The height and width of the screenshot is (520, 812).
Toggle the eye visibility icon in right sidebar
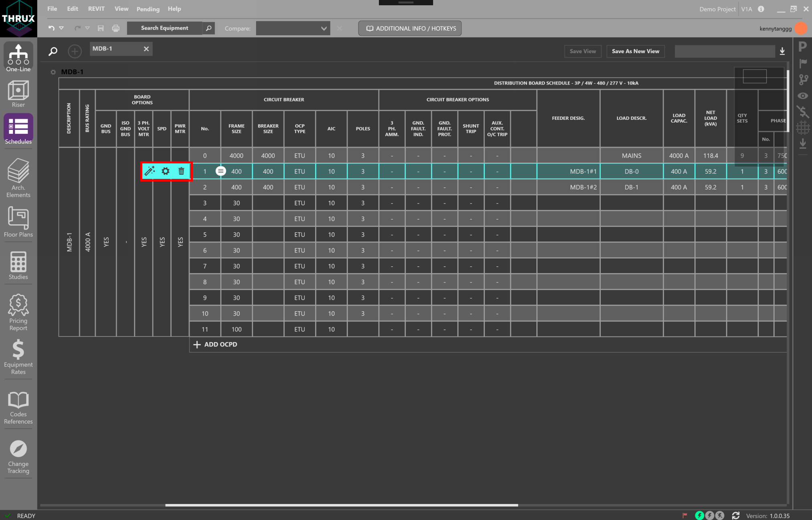[x=803, y=96]
